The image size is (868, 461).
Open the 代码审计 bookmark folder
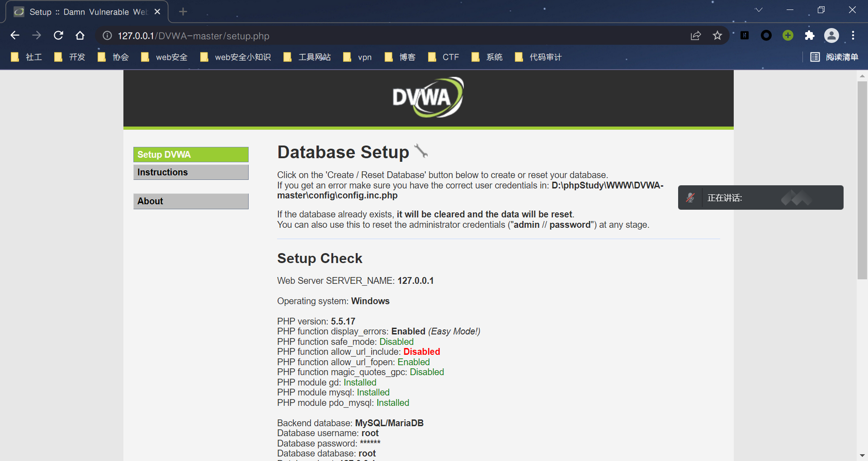tap(538, 57)
